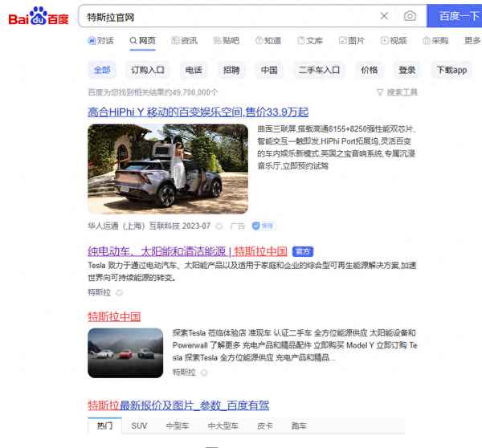
Task: Click the blue shield 保障 badge
Action: (x=263, y=226)
